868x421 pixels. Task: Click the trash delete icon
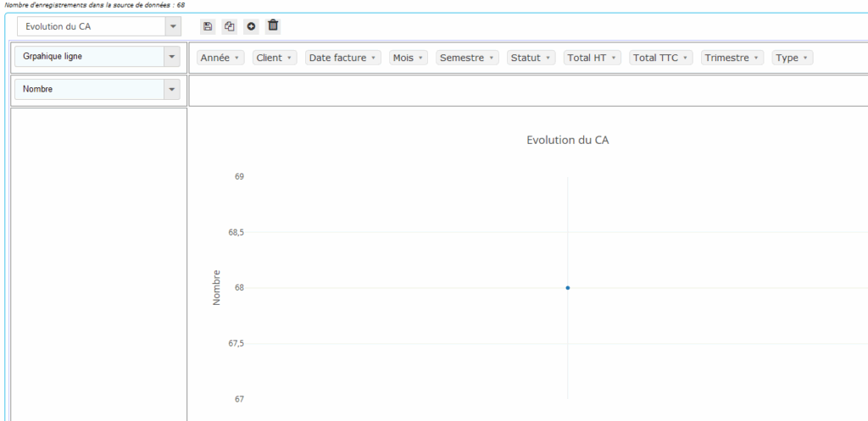click(273, 25)
